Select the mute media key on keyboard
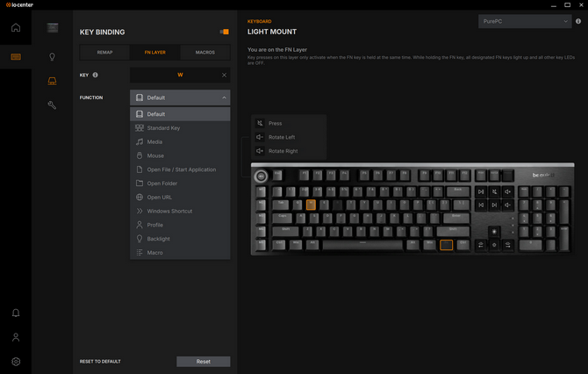 click(x=494, y=191)
